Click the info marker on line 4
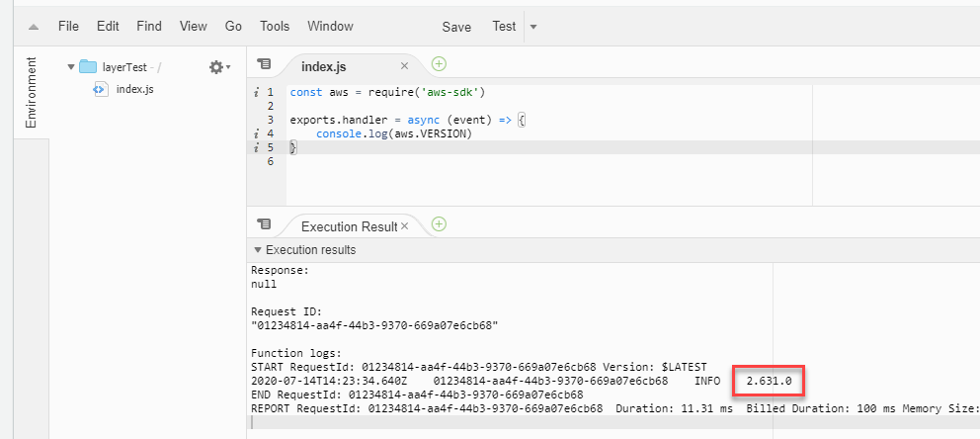980x439 pixels. click(256, 133)
